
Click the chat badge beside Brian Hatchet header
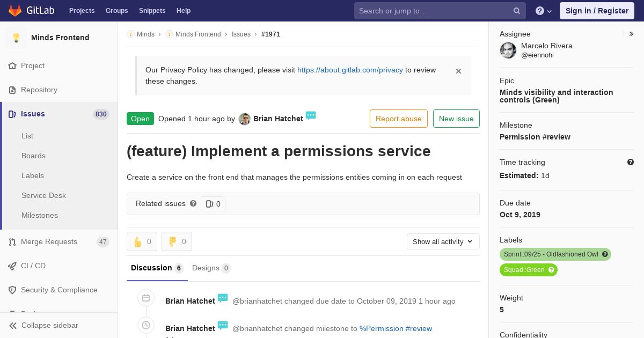click(x=311, y=115)
